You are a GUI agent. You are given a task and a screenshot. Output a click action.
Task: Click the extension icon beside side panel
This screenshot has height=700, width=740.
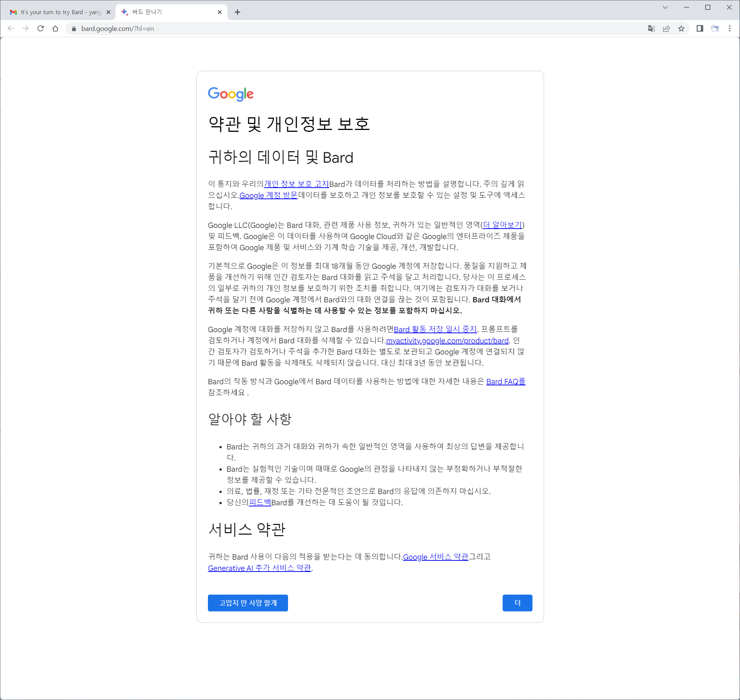click(x=715, y=28)
